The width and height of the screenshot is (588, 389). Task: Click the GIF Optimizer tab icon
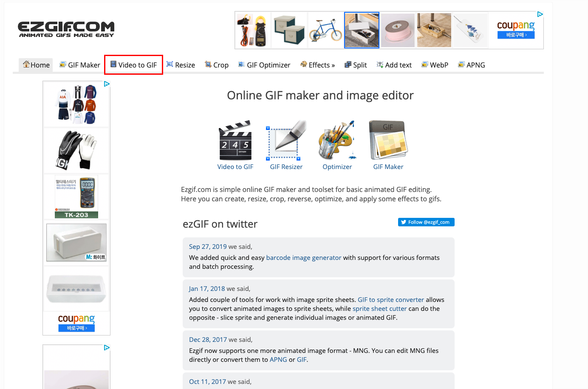pos(241,65)
